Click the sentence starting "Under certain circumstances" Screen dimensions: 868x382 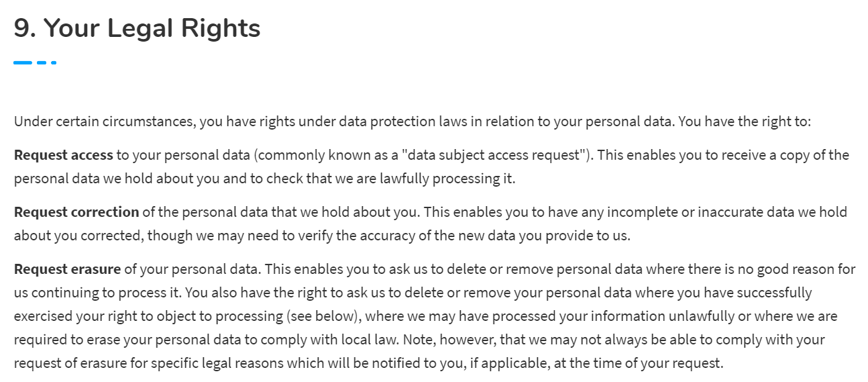(342, 122)
